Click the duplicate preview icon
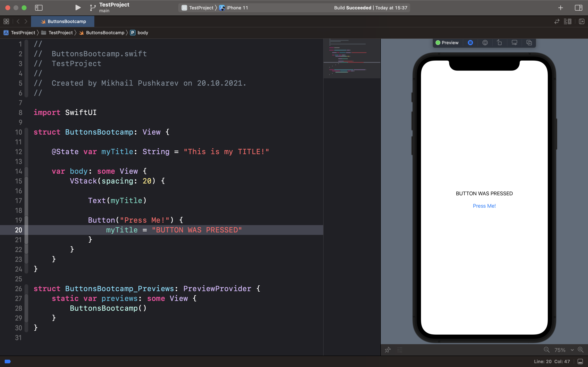Screen dimensions: 588x367 [529, 43]
